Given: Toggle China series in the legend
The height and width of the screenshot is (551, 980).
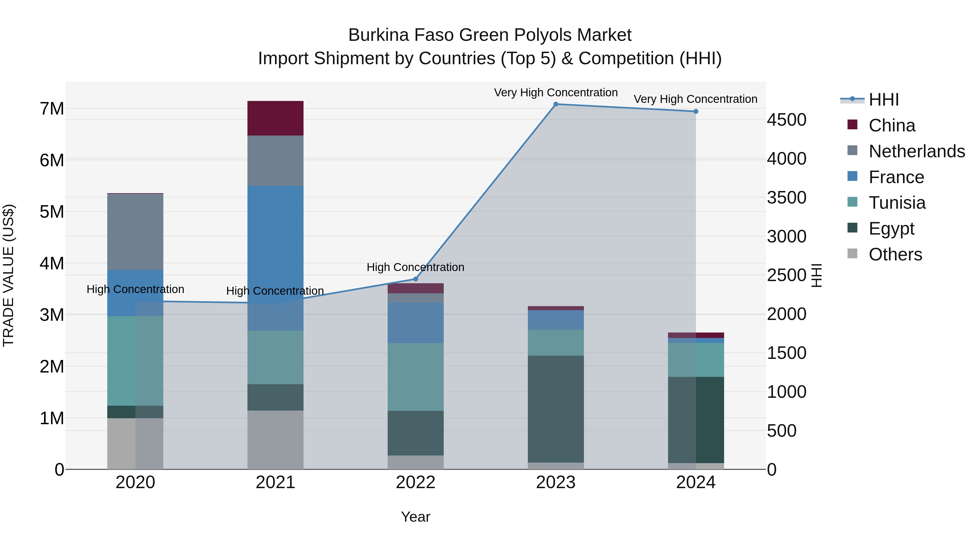Looking at the screenshot, I should tap(881, 125).
